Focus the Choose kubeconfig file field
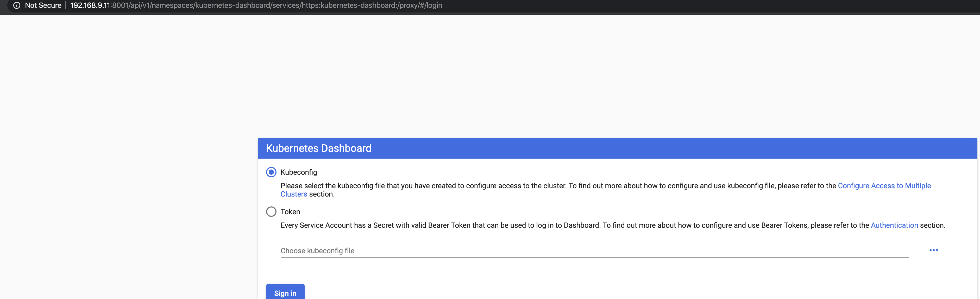Image resolution: width=980 pixels, height=299 pixels. (x=594, y=251)
